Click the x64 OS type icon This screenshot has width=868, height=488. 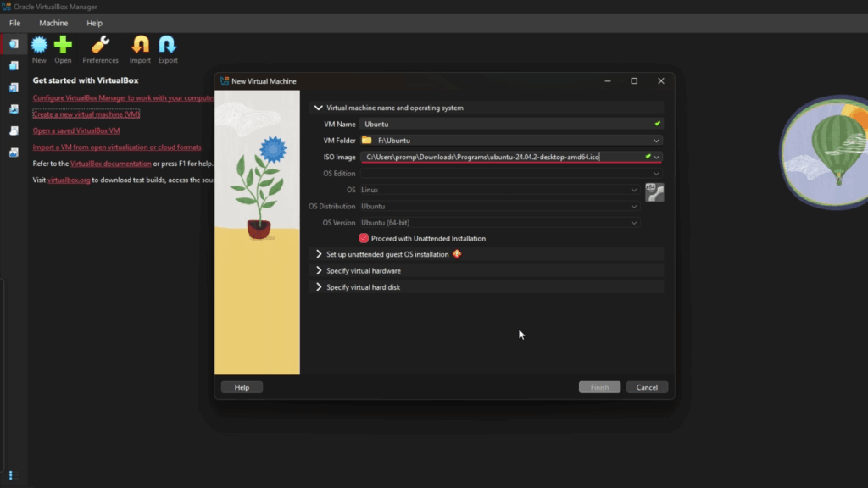pos(654,191)
